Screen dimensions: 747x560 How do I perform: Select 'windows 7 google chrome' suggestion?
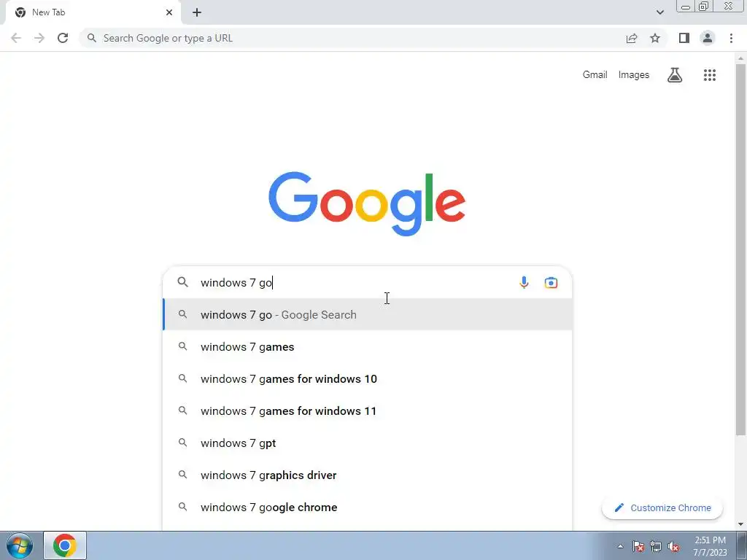tap(368, 507)
